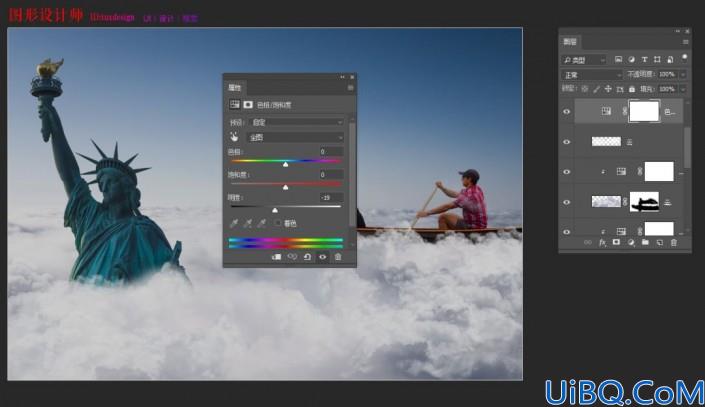
Task: Lock all with padlock icon
Action: pyautogui.click(x=632, y=89)
